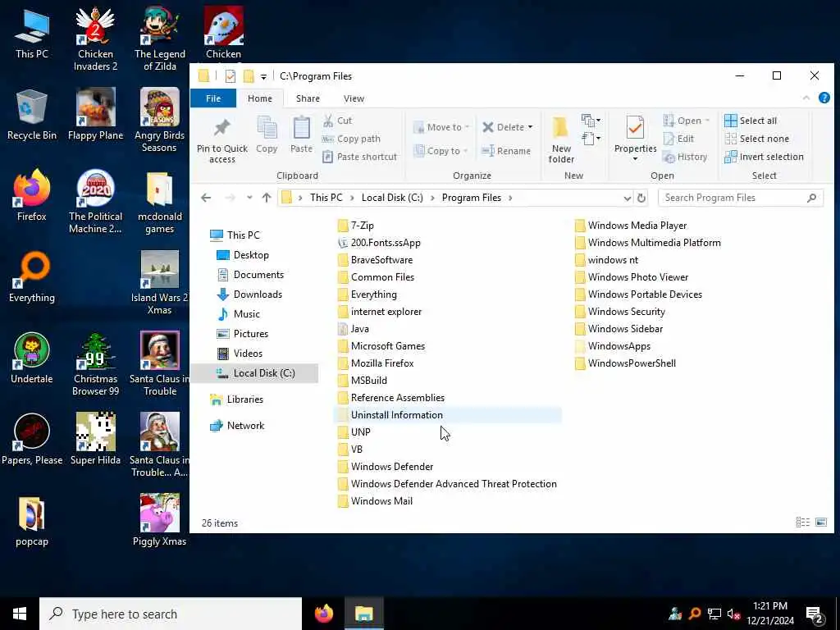The width and height of the screenshot is (840, 630).
Task: Go up one level with Up arrow
Action: [x=267, y=198]
